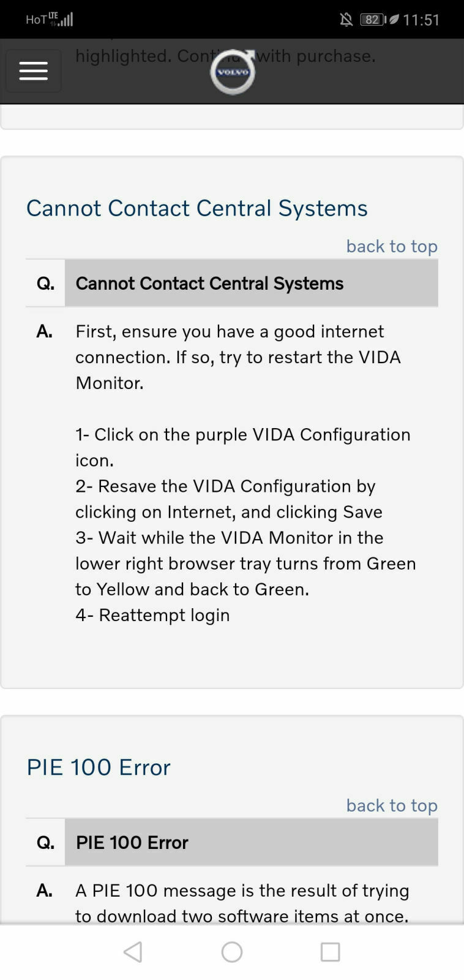This screenshot has height=980, width=464.
Task: Select the PIE 100 Error heading
Action: pos(98,767)
